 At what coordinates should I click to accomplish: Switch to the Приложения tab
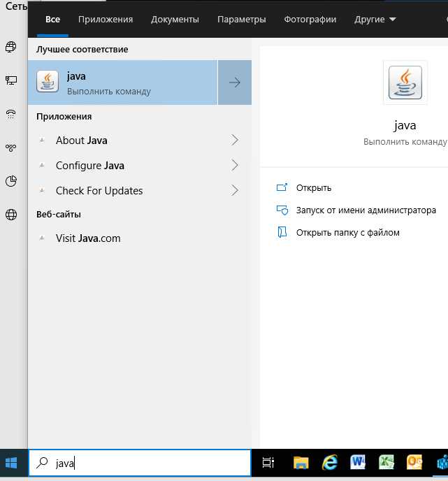106,20
